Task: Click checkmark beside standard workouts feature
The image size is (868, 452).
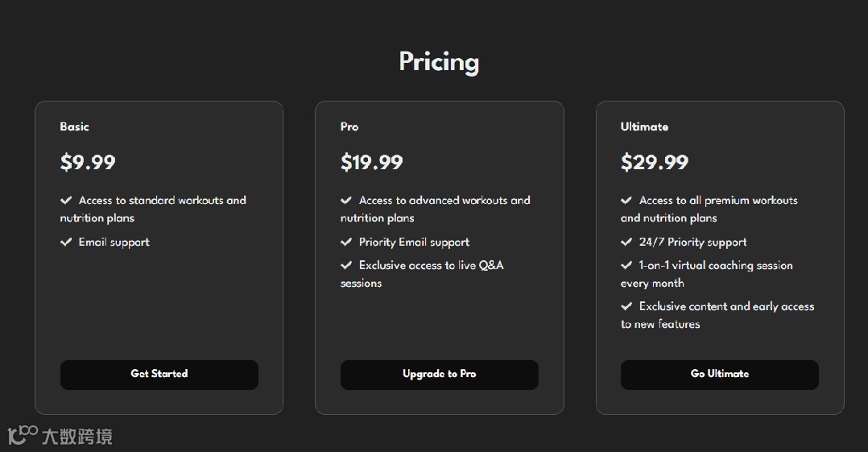Action: (x=66, y=201)
